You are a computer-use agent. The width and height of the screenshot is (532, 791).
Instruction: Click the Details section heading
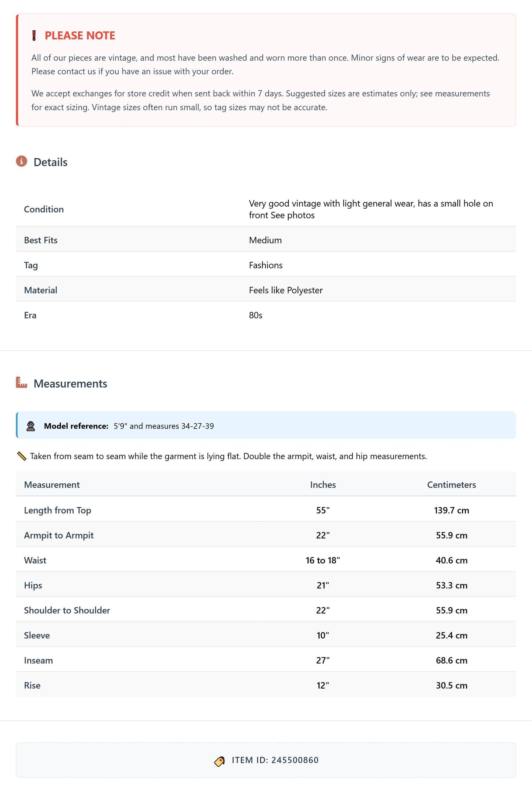[x=50, y=162]
